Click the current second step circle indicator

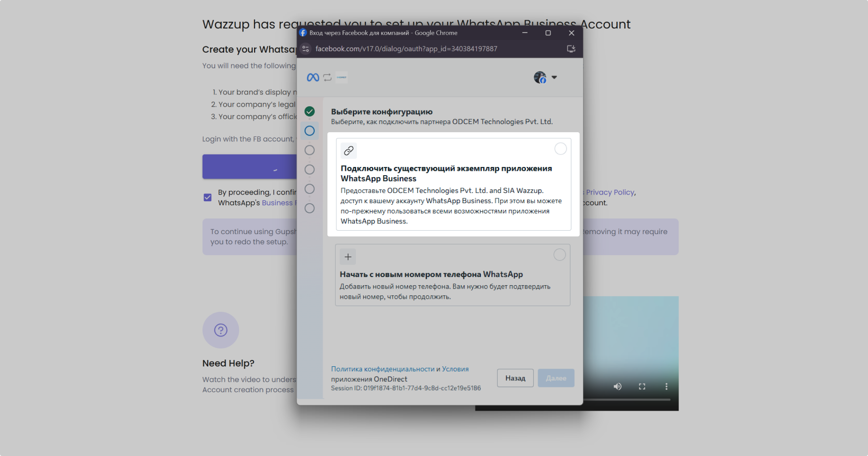coord(310,131)
